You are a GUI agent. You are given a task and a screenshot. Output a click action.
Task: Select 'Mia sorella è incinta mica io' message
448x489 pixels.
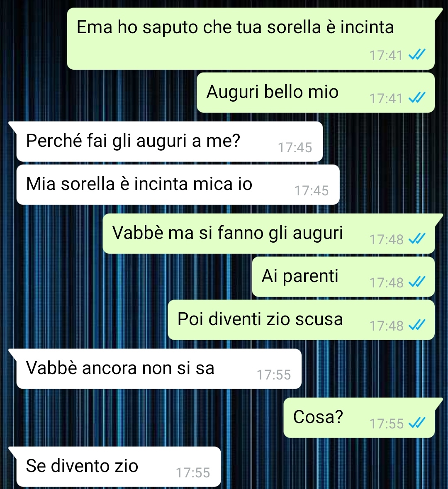click(x=178, y=185)
